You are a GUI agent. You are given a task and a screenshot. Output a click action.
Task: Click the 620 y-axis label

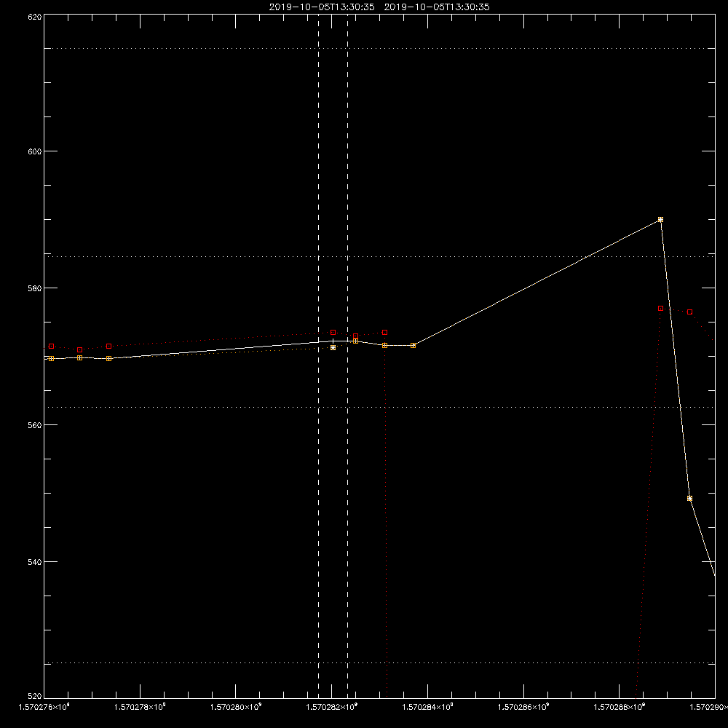35,17
